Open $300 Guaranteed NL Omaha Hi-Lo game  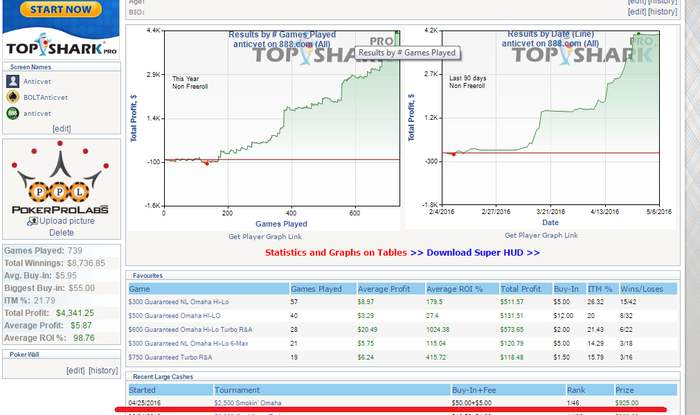(179, 302)
